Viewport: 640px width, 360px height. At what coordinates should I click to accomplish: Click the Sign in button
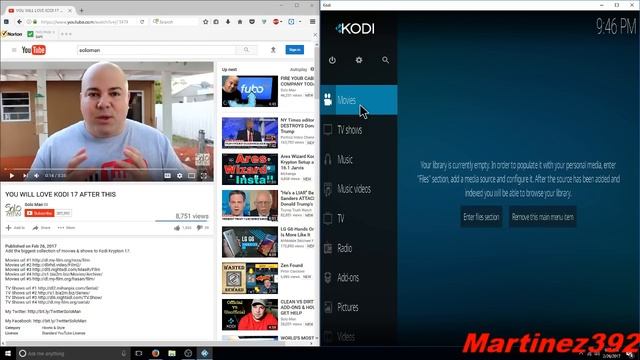pos(295,49)
